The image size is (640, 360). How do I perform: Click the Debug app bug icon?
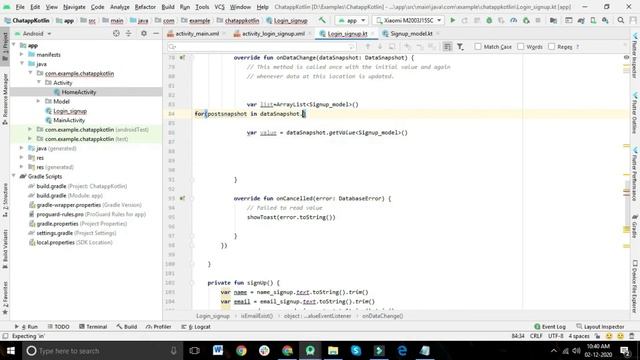489,20
